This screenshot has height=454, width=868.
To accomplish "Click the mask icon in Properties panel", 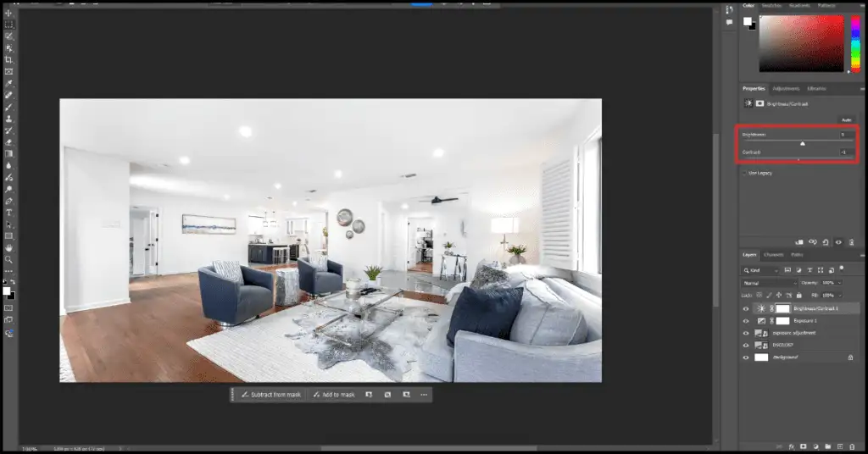I will click(x=760, y=103).
